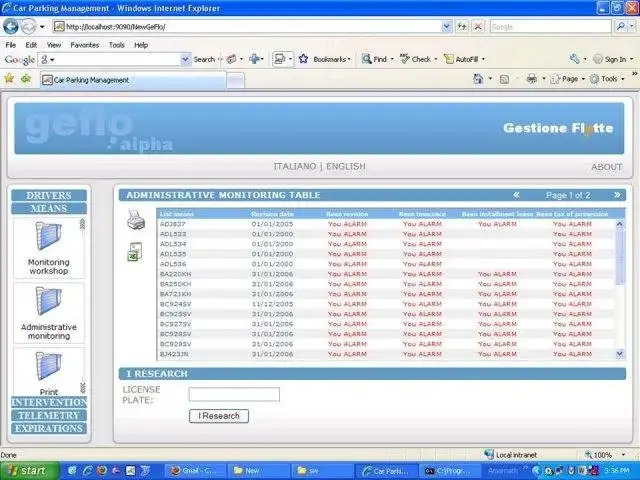
Task: Open Gmail window in taskbar
Action: (x=195, y=471)
